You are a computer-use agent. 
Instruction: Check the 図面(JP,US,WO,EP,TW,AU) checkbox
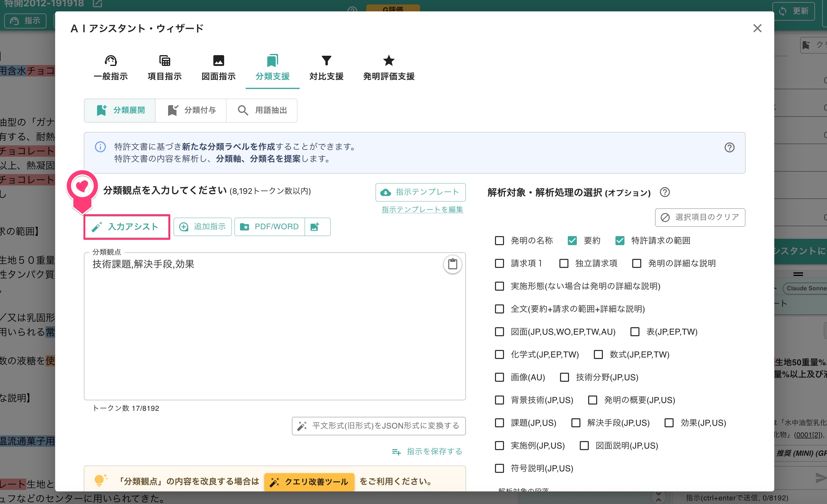[x=499, y=332]
